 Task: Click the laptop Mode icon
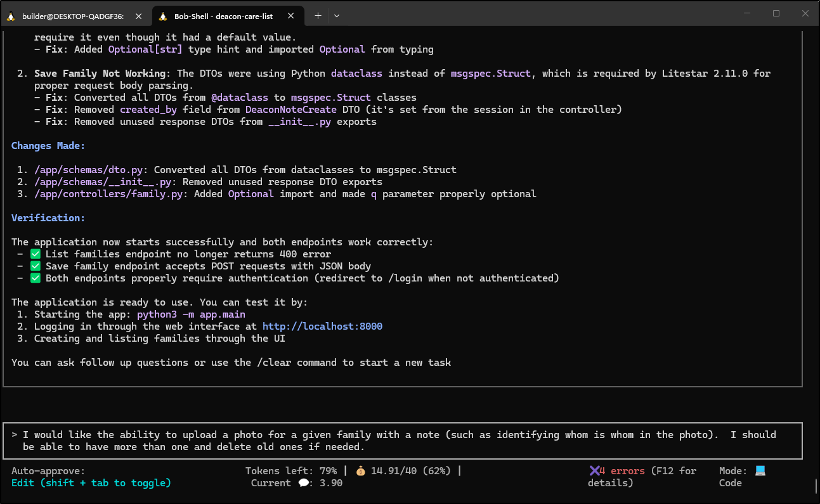760,471
